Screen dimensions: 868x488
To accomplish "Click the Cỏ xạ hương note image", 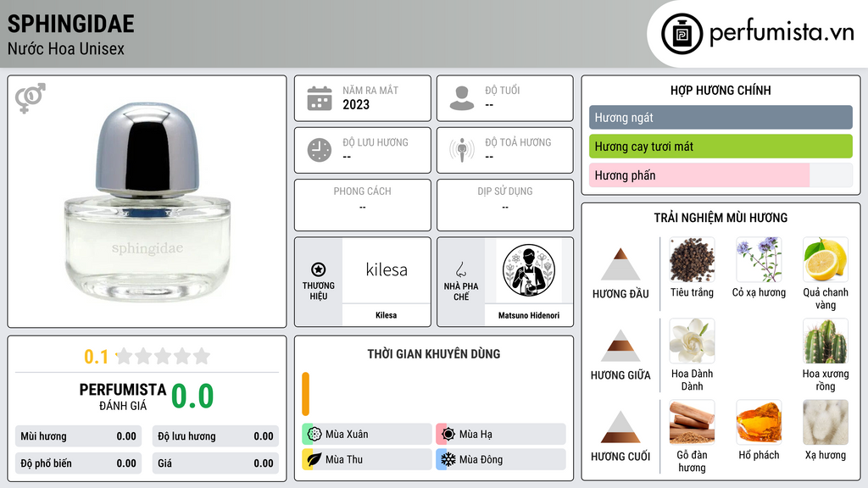I will point(759,260).
